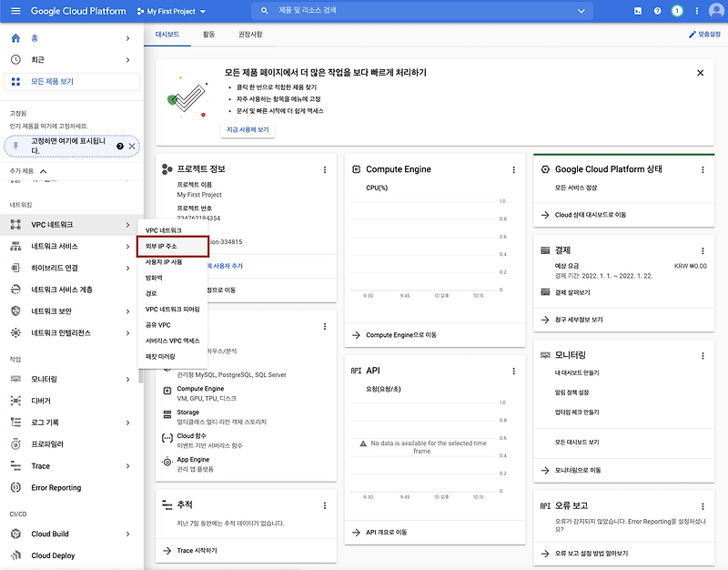Open the search bar dropdown chevron
This screenshot has width=728, height=570.
[581, 11]
